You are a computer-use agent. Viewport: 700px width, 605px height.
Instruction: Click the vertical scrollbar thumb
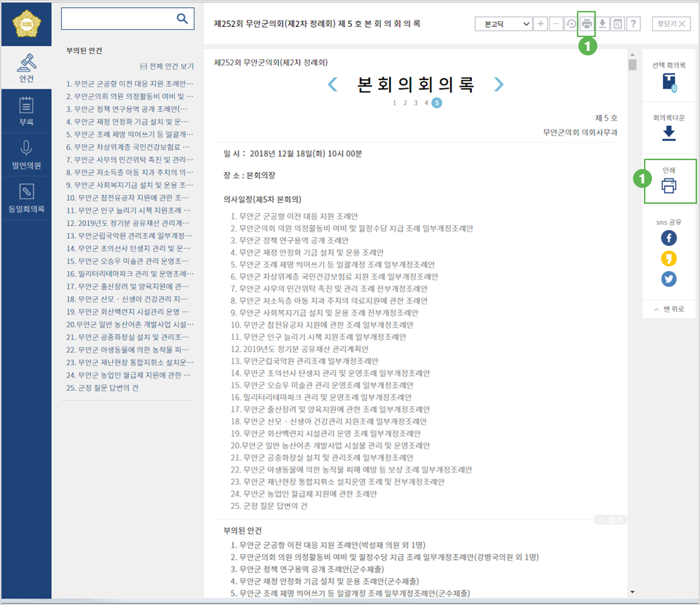[632, 65]
